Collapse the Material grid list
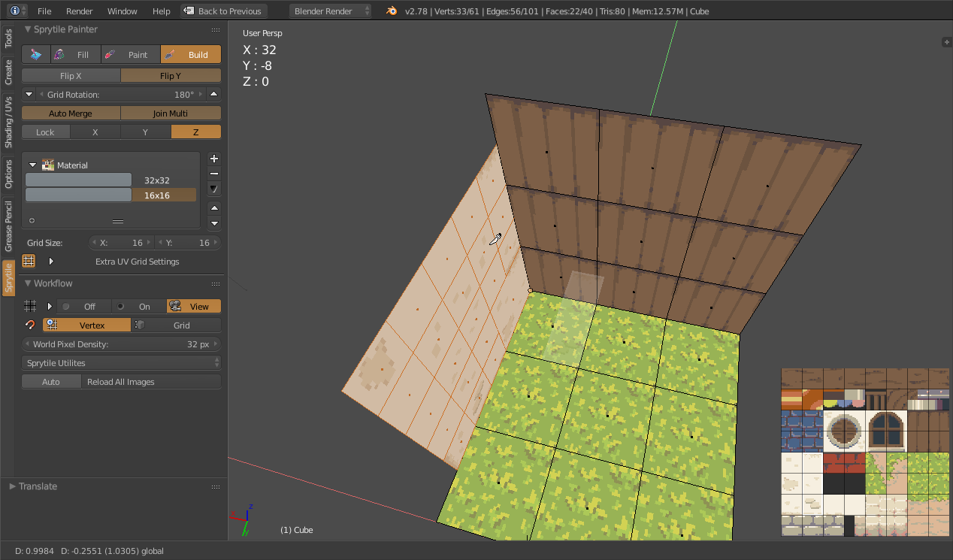The image size is (953, 560). [33, 165]
